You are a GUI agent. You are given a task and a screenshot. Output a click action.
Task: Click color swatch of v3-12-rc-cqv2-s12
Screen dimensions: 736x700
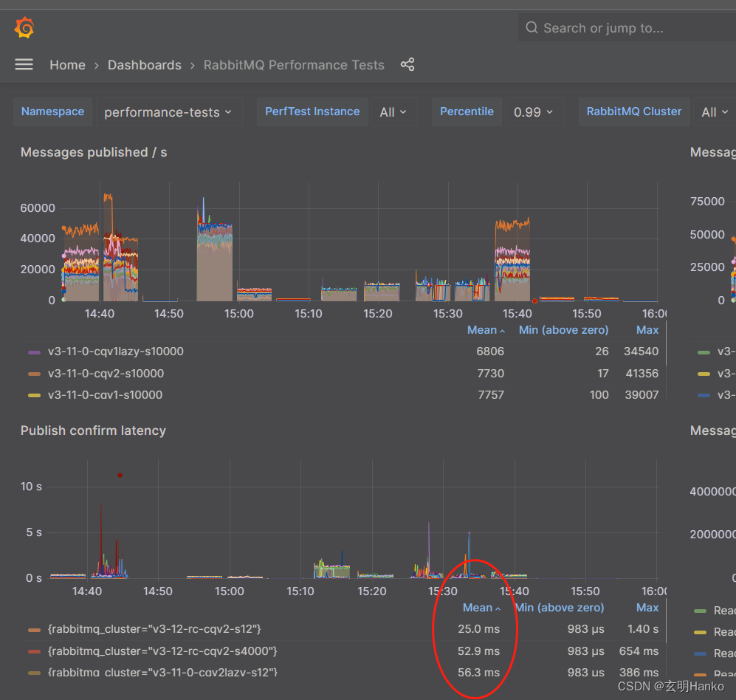[34, 630]
